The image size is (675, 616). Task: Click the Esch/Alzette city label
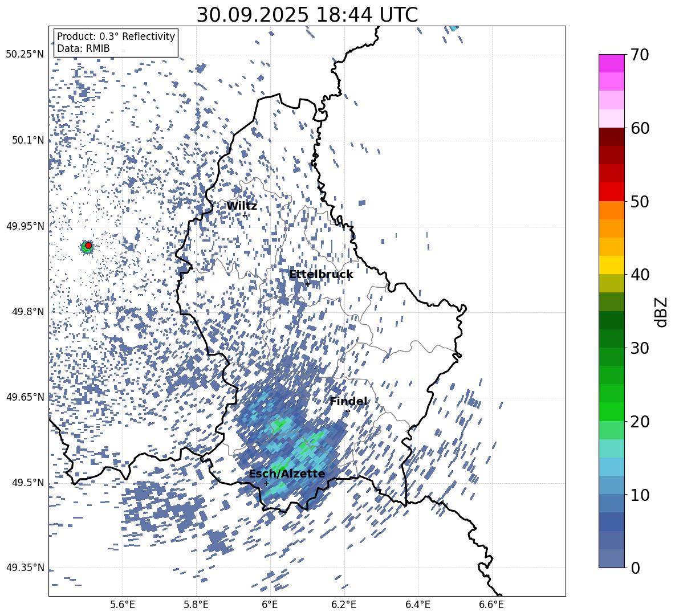(x=287, y=474)
